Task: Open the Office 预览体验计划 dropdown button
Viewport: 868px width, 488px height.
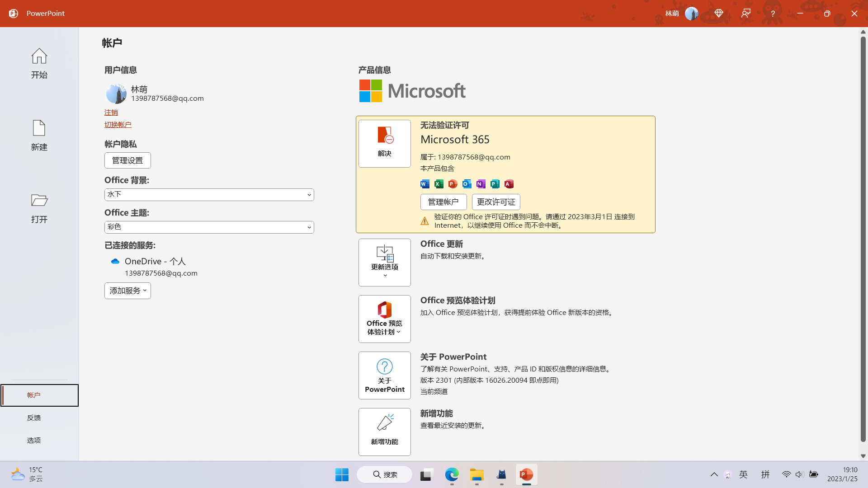Action: point(385,319)
